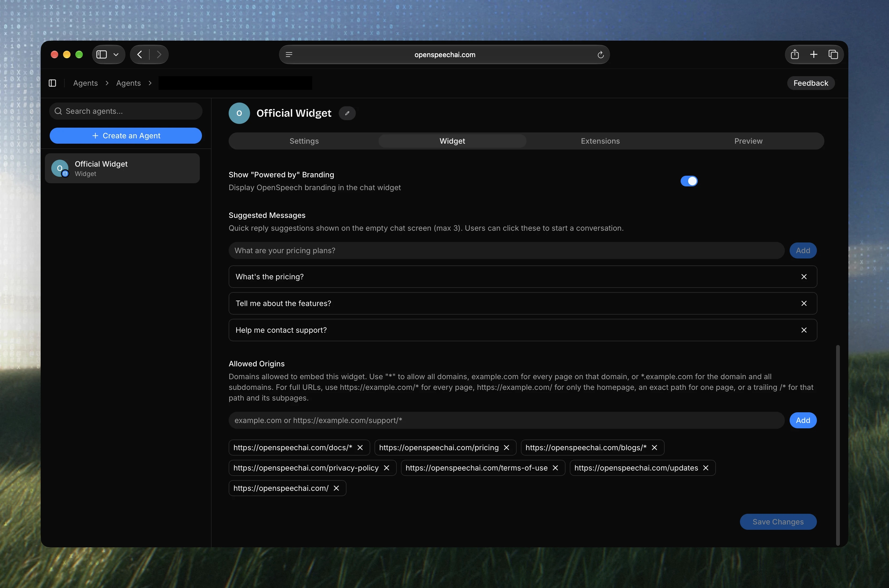Click Add for suggested messages
Screen dimensions: 889x588
click(x=803, y=250)
